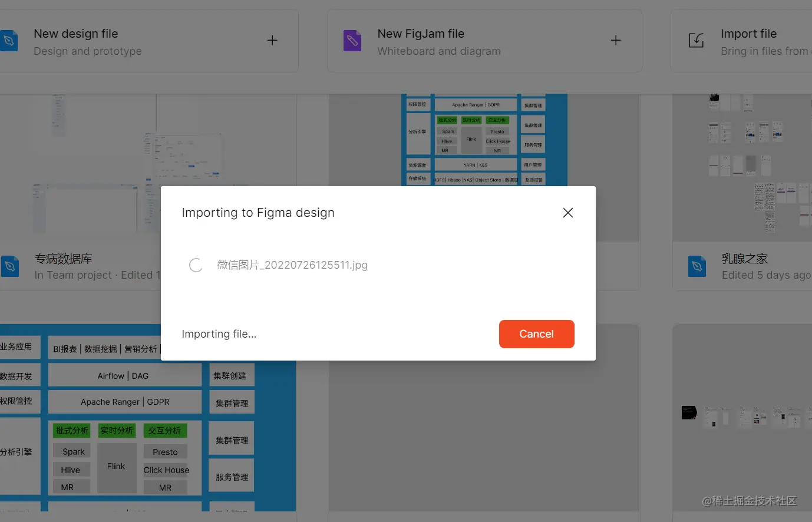Screen dimensions: 812x522
Task: Click the New design file pen icon
Action: tap(8, 41)
